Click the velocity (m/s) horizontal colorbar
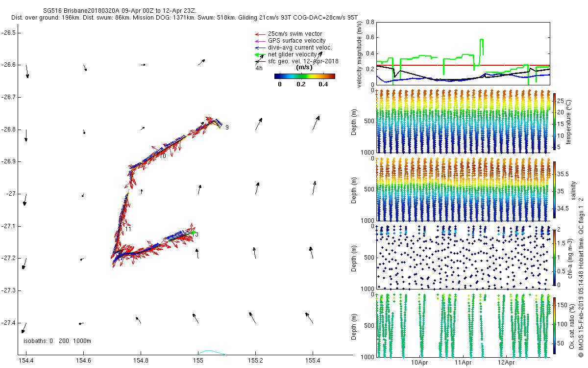This screenshot has width=588, height=368. 304,76
